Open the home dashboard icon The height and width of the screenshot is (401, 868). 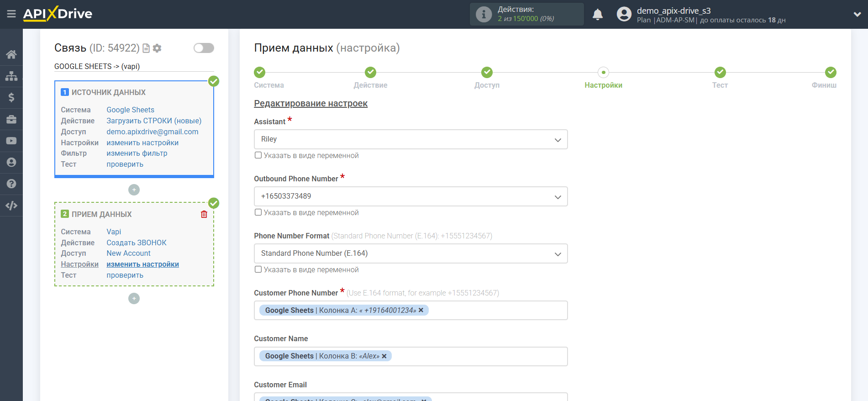tap(11, 54)
